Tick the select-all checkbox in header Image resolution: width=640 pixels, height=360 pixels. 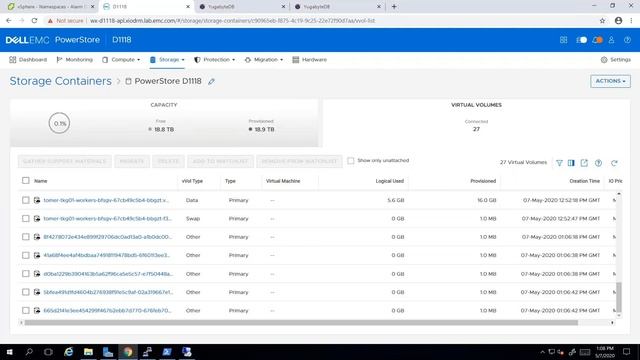tap(26, 180)
